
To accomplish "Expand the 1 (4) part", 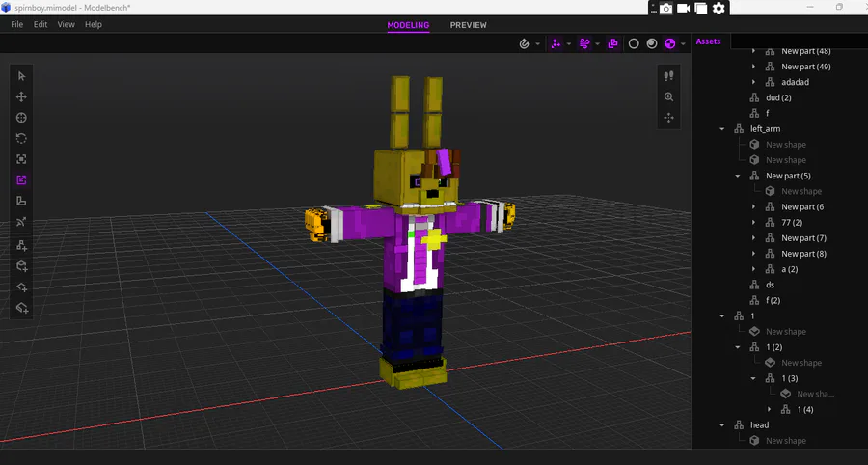I will [x=769, y=410].
